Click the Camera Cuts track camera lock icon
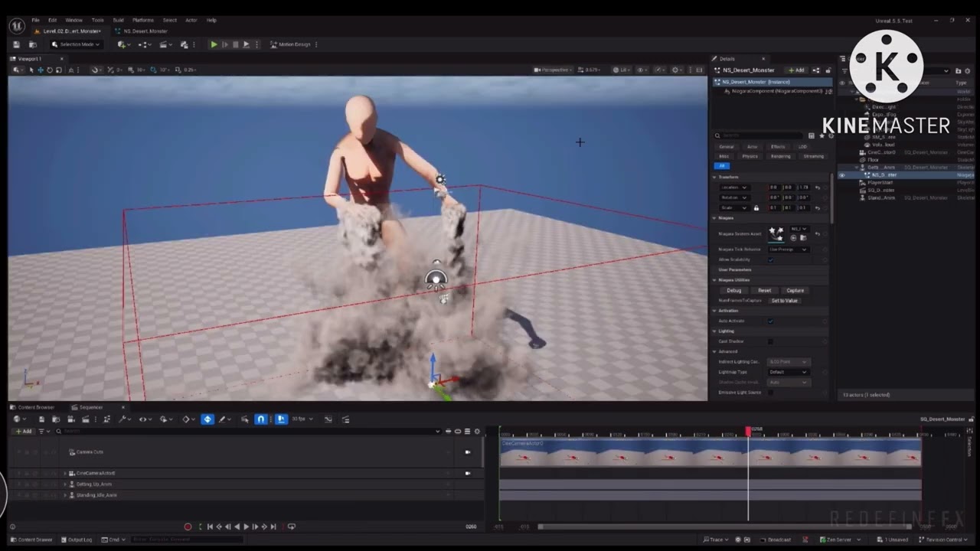This screenshot has width=980, height=551. (468, 452)
